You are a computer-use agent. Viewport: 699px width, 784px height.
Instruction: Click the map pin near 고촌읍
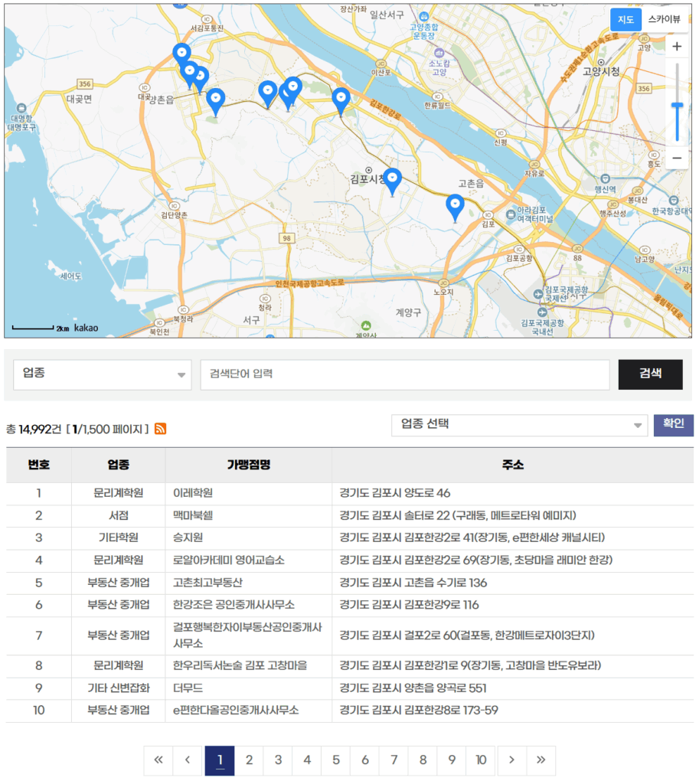(456, 207)
